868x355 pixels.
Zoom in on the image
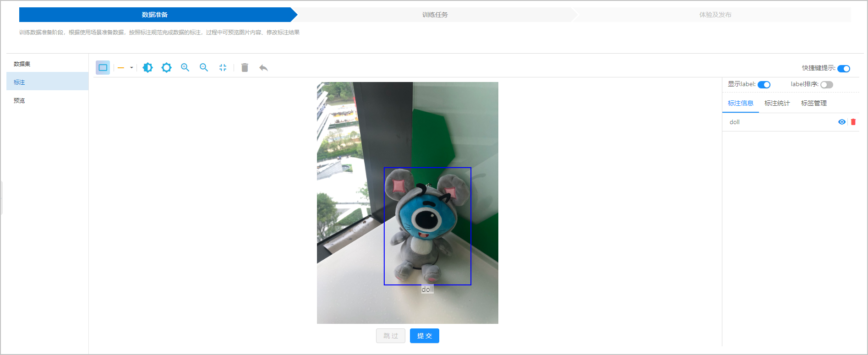(185, 68)
